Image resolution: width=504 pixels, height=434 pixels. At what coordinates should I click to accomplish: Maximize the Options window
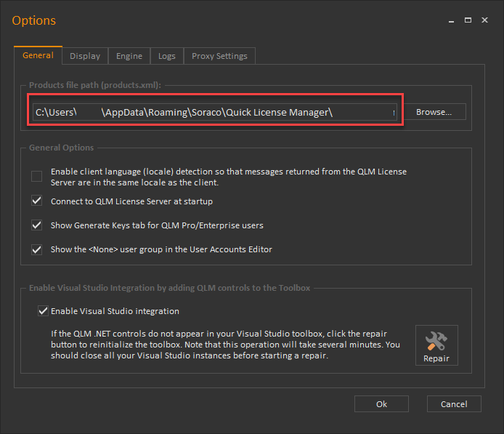pyautogui.click(x=468, y=20)
